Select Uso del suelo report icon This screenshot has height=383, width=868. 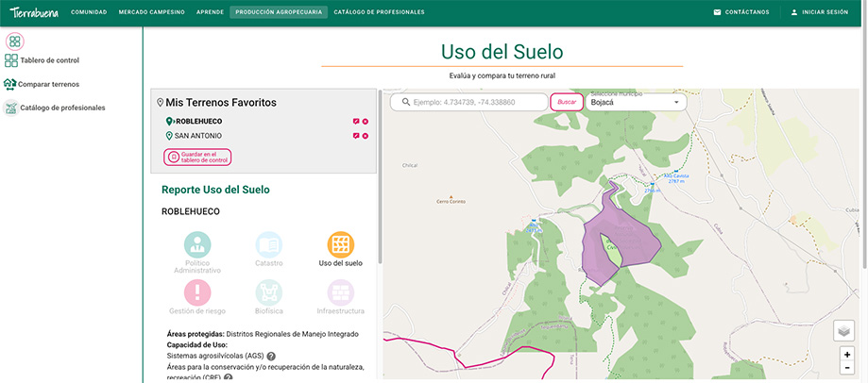(340, 245)
